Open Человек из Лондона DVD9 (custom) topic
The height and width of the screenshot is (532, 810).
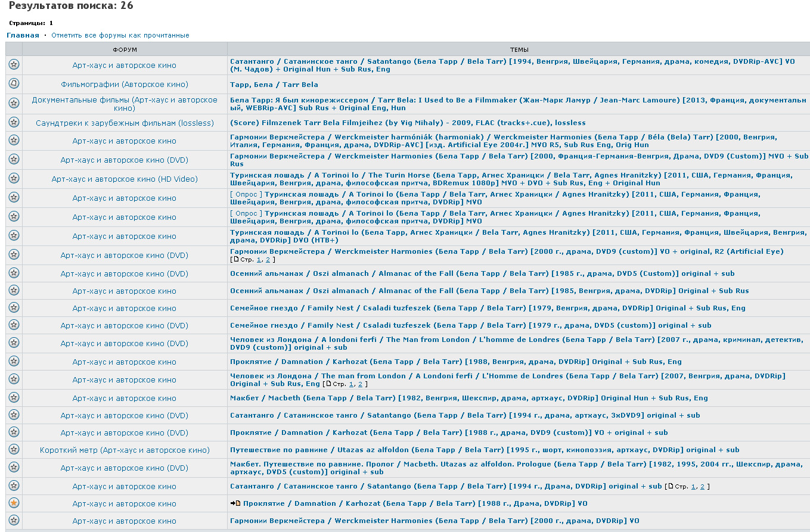tap(517, 343)
